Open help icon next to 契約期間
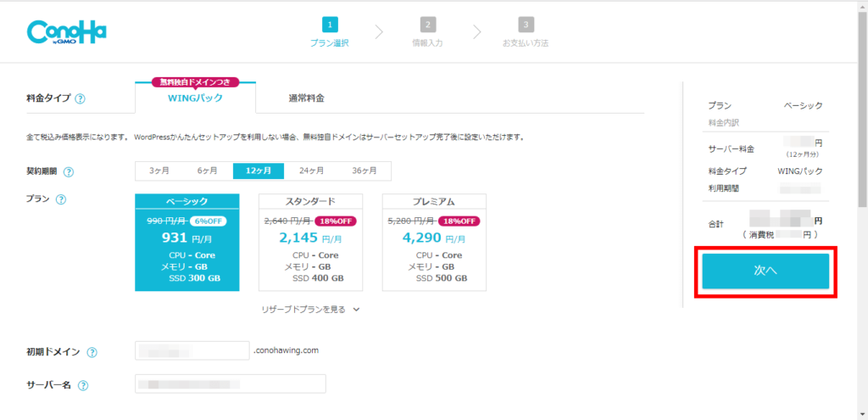 (x=69, y=171)
